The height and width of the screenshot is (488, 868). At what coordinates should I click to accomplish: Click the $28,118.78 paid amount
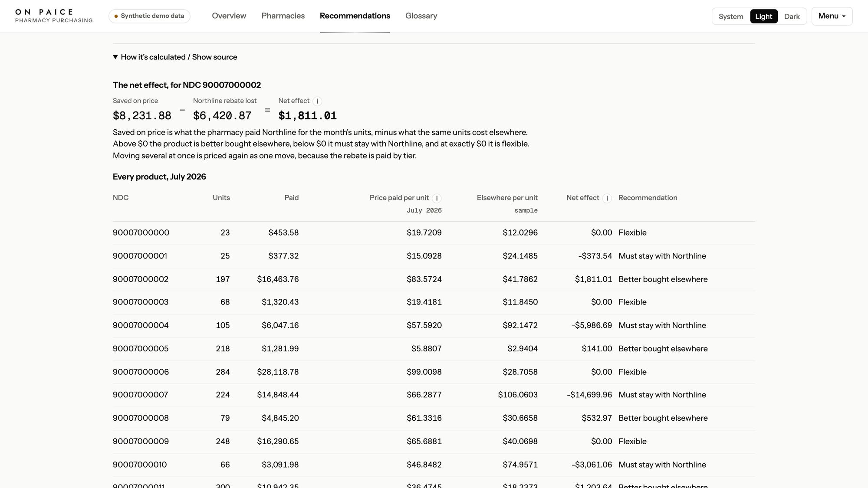click(x=278, y=372)
